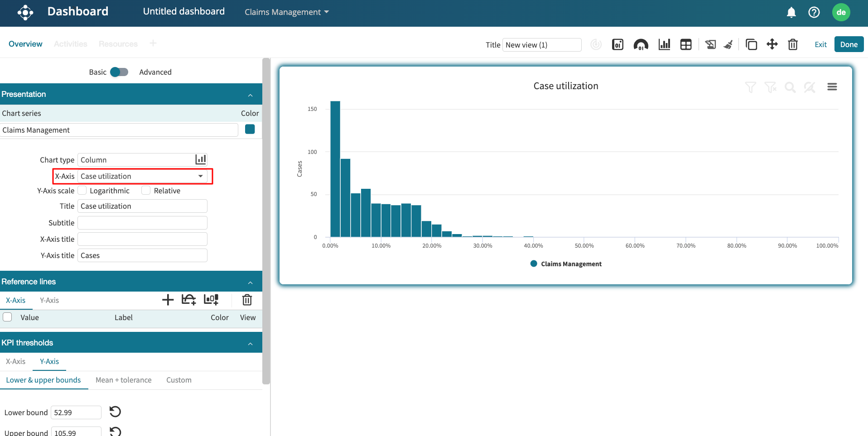Click the move view arrows icon
This screenshot has height=436, width=868.
pos(772,44)
